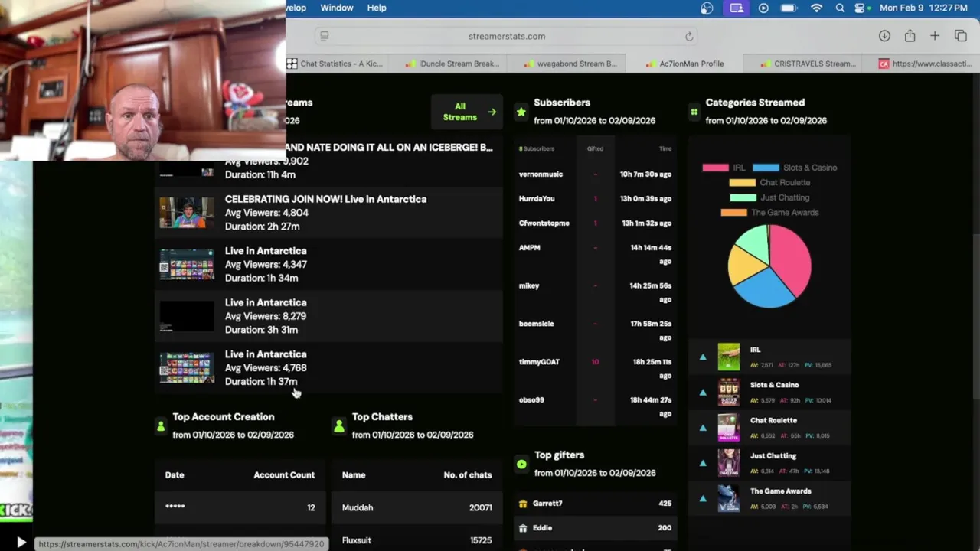Click the All Streams button
The width and height of the screenshot is (980, 551).
pyautogui.click(x=467, y=112)
